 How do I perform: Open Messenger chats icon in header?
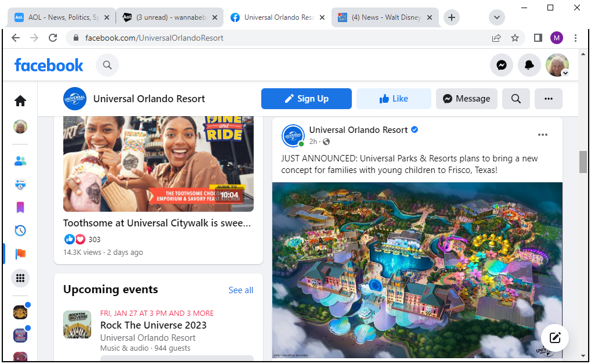point(502,66)
